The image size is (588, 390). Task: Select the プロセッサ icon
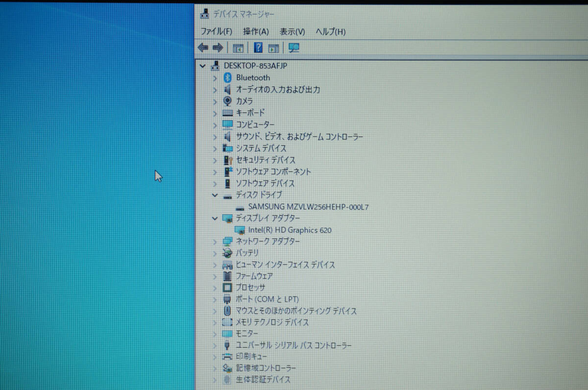coord(227,288)
